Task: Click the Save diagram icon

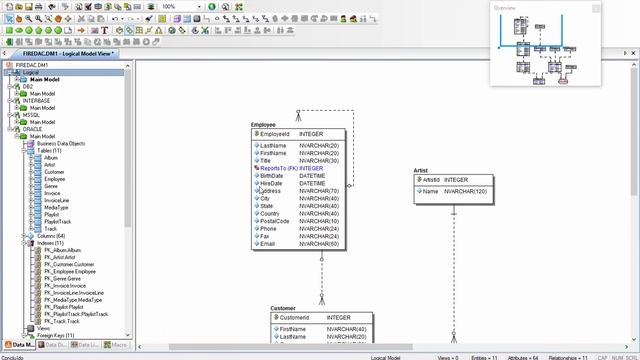Action: tap(29, 7)
